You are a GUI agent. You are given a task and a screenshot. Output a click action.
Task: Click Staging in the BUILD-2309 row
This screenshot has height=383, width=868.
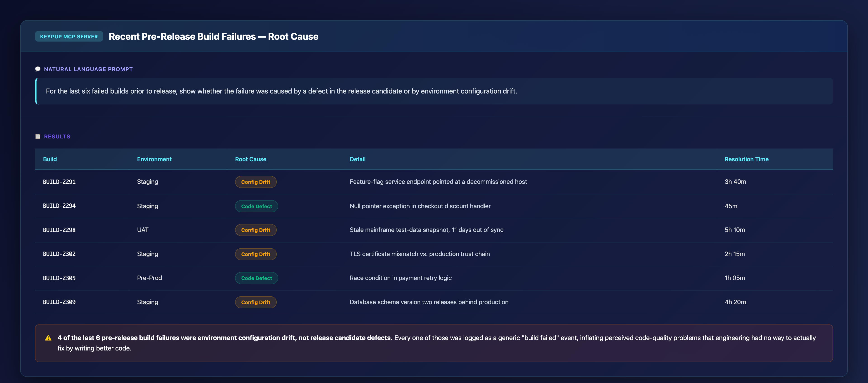(x=148, y=302)
